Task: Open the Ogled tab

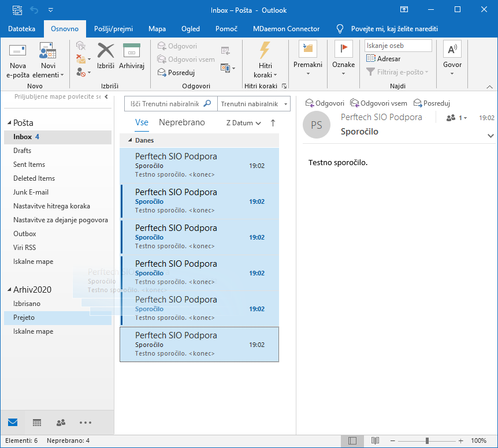Action: coord(191,29)
